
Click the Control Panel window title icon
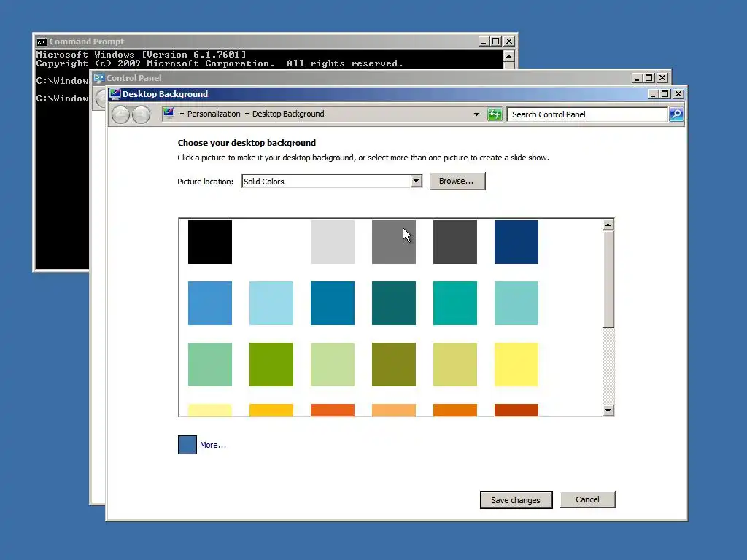[x=99, y=77]
